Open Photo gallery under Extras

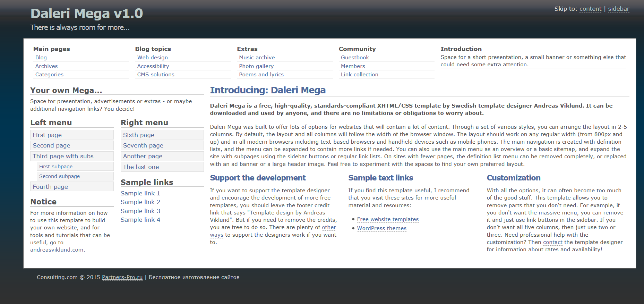[256, 66]
